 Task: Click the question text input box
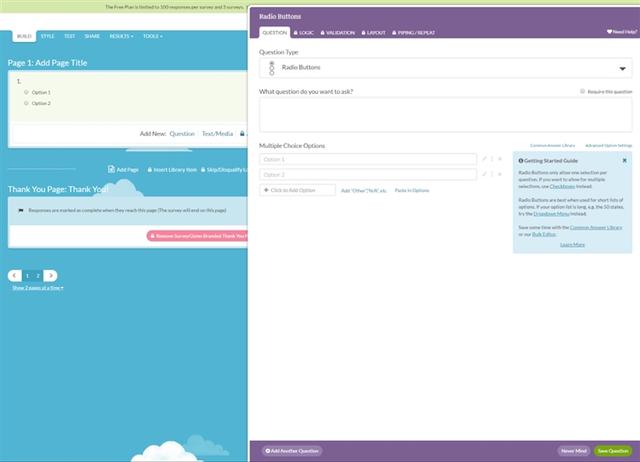[x=445, y=115]
